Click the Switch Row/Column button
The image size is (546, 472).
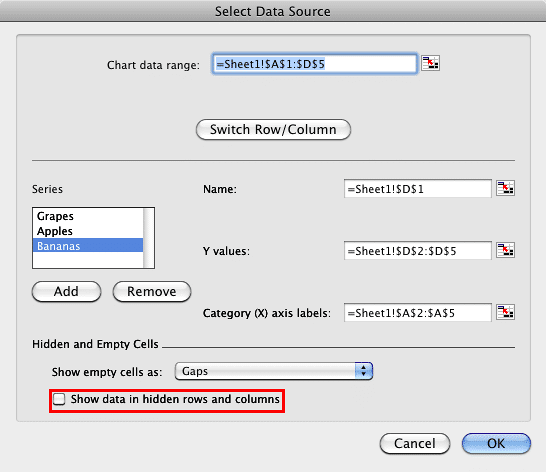[273, 130]
